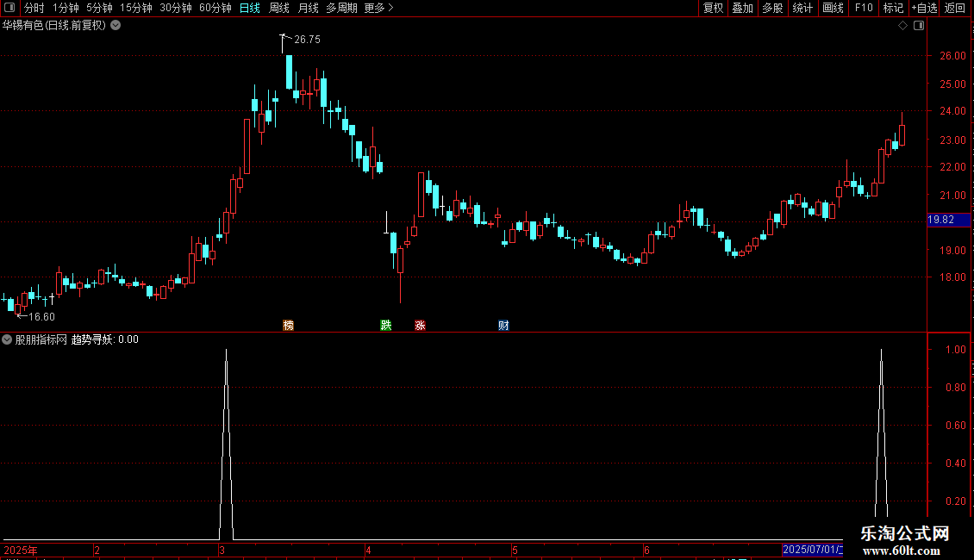Click month 5 marker on time axis

coord(515,550)
